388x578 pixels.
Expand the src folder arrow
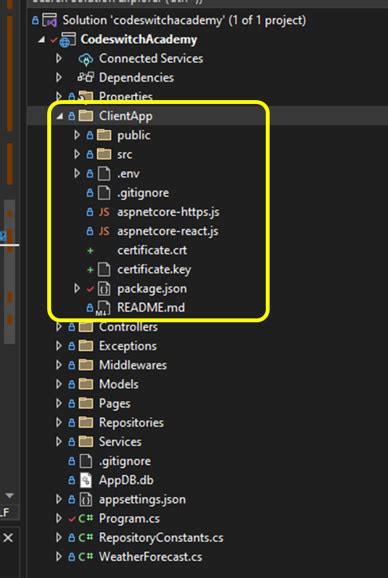pyautogui.click(x=77, y=154)
